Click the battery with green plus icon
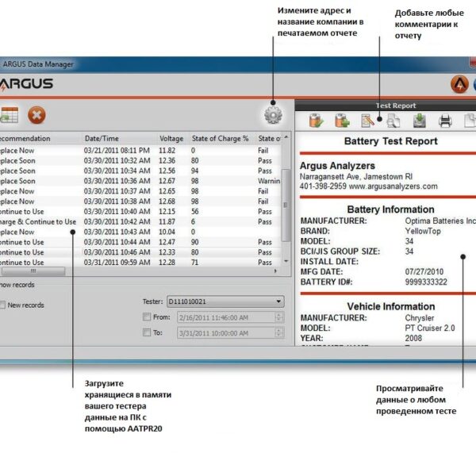 click(342, 121)
